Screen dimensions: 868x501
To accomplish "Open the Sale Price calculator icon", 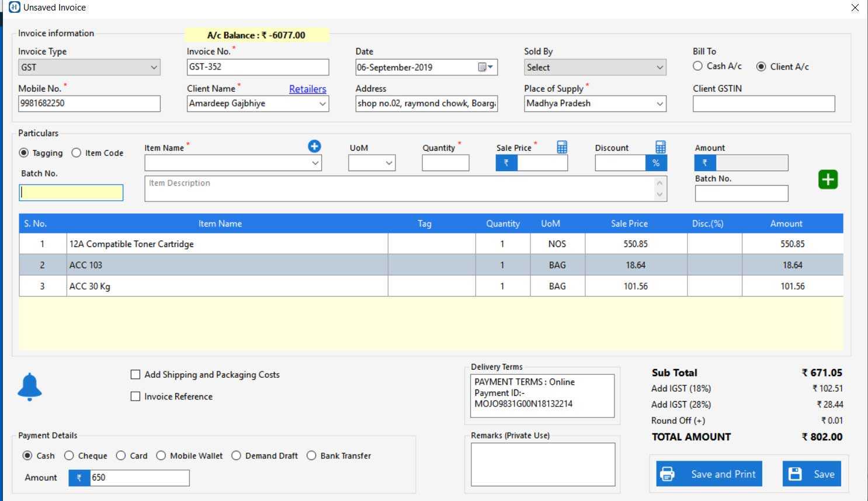I will click(x=562, y=147).
